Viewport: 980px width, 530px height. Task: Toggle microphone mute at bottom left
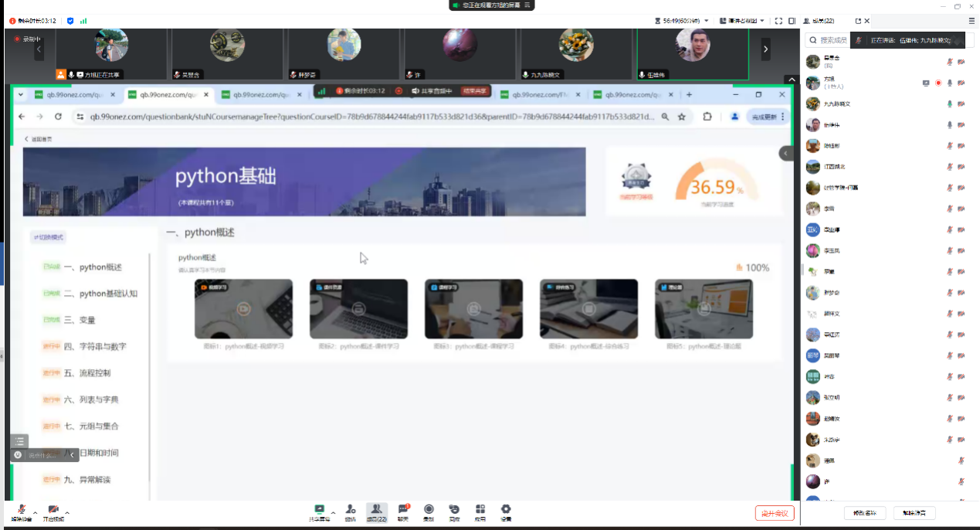pyautogui.click(x=22, y=511)
